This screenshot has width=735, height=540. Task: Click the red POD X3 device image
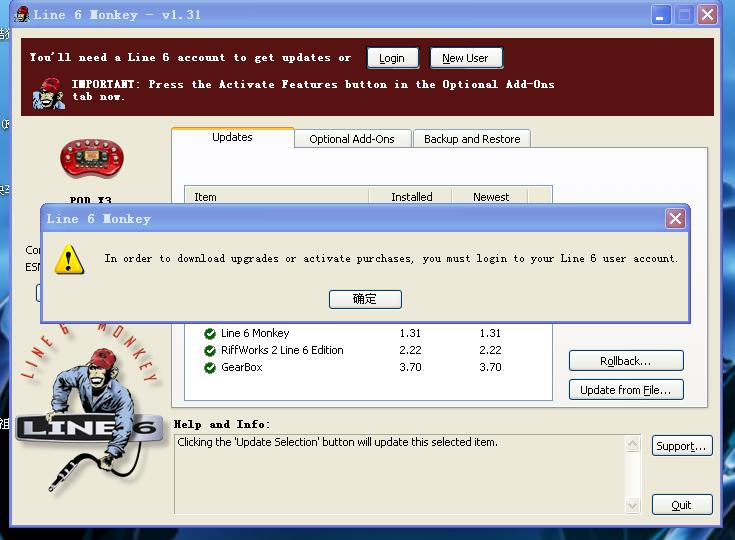[x=92, y=158]
